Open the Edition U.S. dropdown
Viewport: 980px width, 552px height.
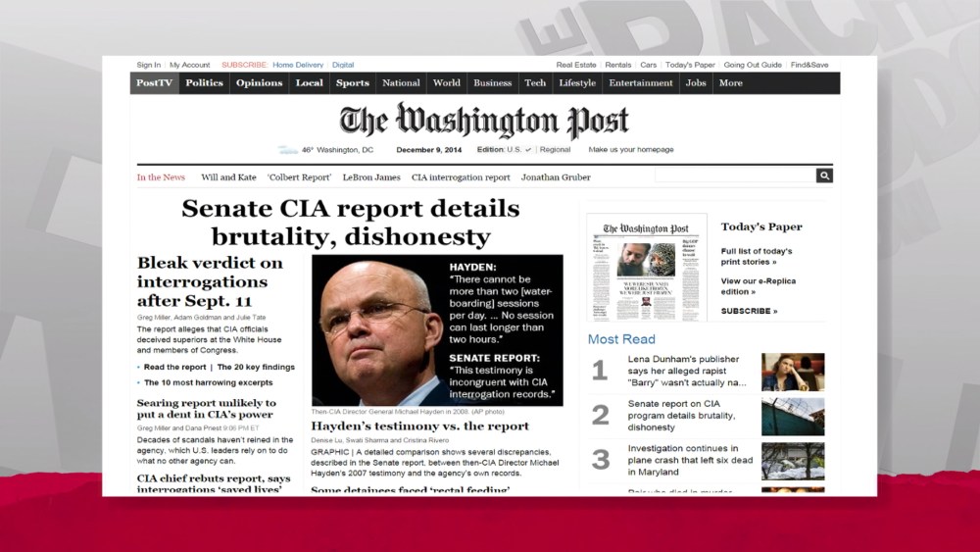coord(504,149)
